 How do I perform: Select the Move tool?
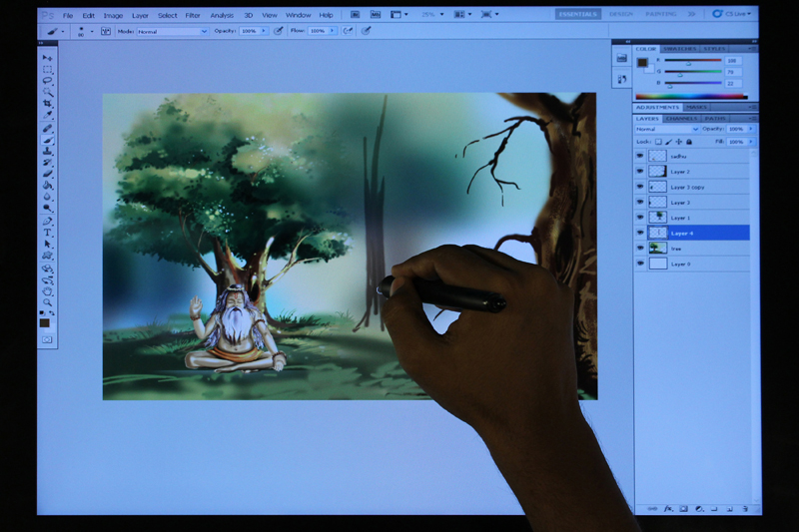(x=47, y=58)
